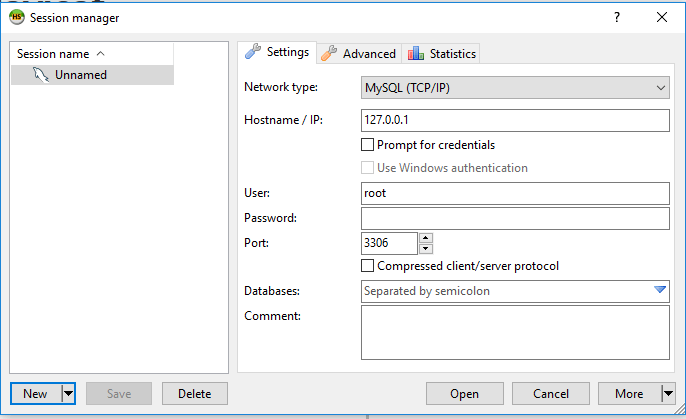Expand the More button dropdown arrow
Image resolution: width=686 pixels, height=419 pixels.
668,394
